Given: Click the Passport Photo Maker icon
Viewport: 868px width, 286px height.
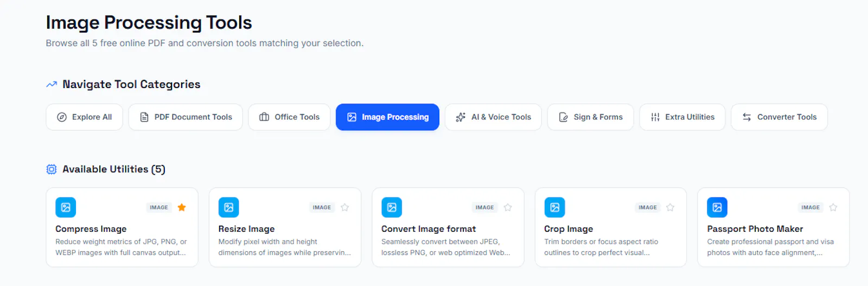Looking at the screenshot, I should tap(717, 207).
